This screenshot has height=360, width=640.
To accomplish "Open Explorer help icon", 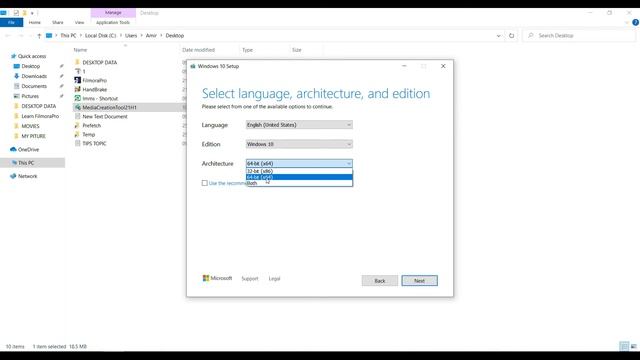I will pyautogui.click(x=636, y=23).
